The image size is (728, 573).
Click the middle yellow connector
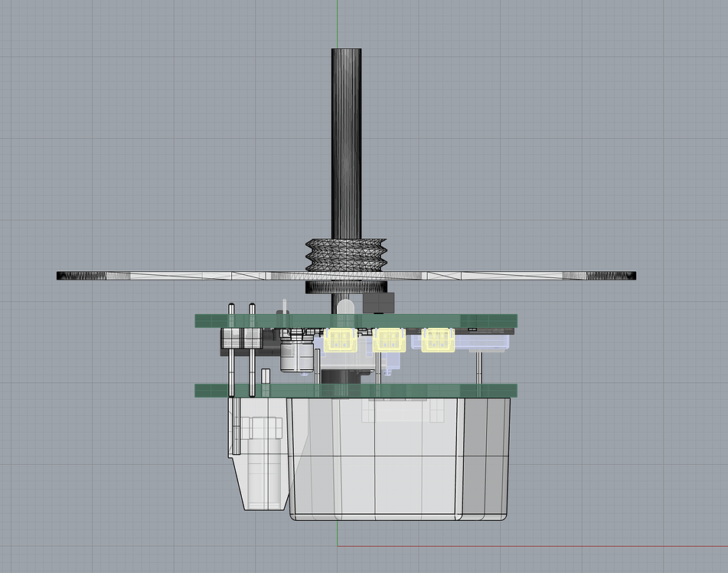point(389,339)
